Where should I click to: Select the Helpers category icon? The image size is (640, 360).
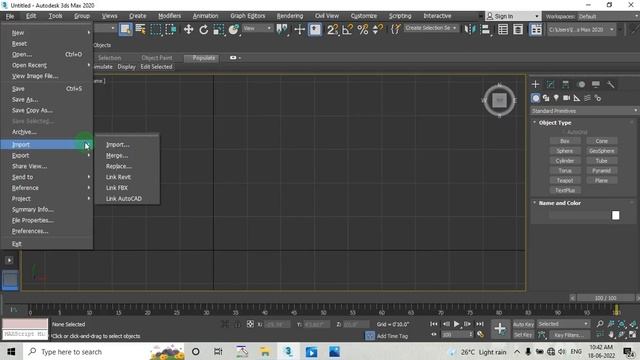577,98
